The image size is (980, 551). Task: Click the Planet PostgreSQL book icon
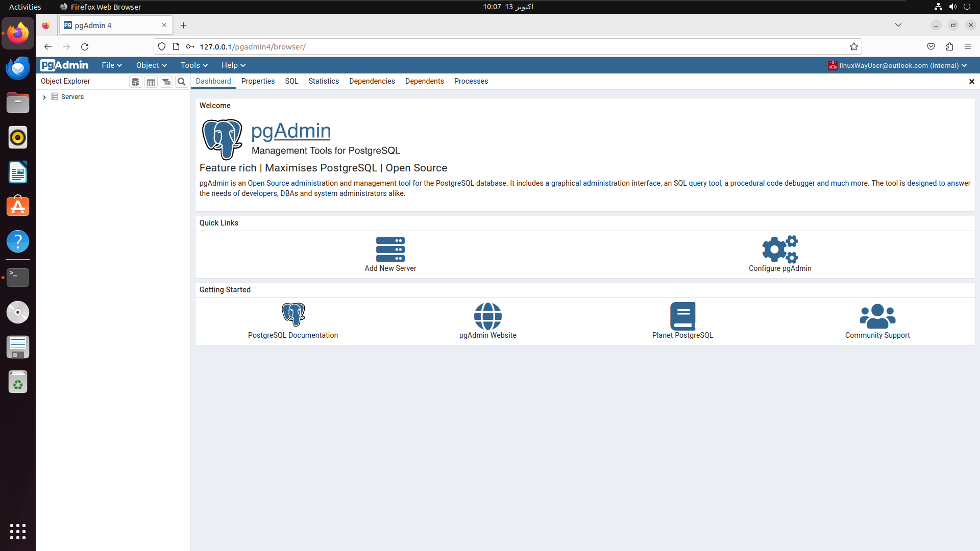coord(682,316)
